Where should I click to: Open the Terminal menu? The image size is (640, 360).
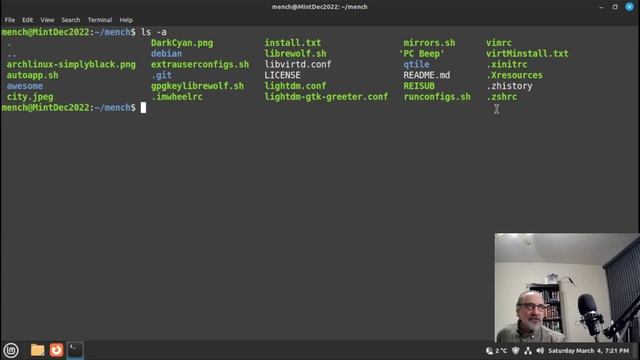click(x=100, y=20)
